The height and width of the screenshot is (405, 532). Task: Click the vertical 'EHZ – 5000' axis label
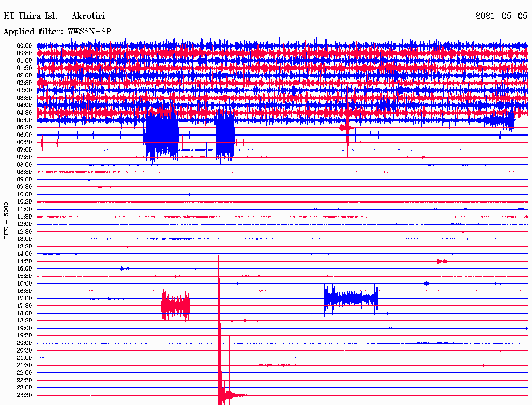(6, 221)
